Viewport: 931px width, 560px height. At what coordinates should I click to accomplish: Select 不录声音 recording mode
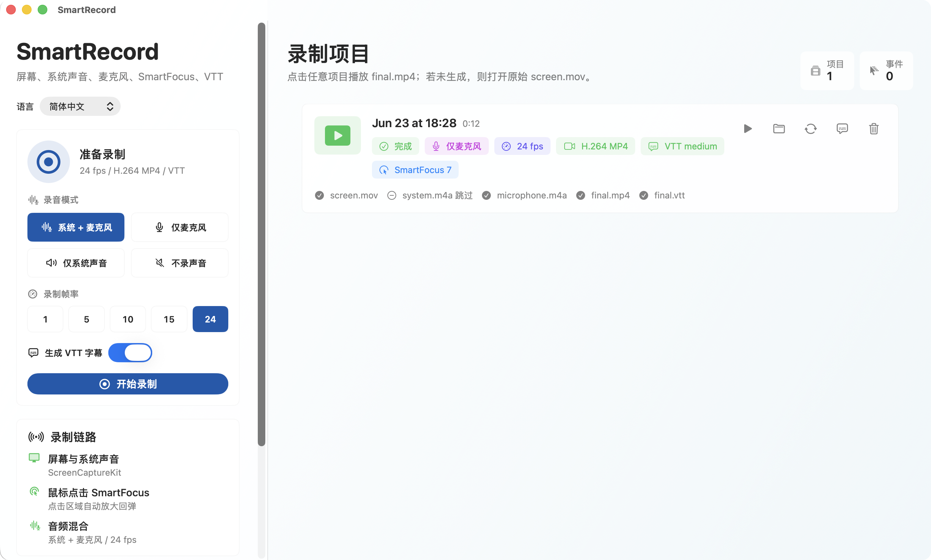pos(180,263)
